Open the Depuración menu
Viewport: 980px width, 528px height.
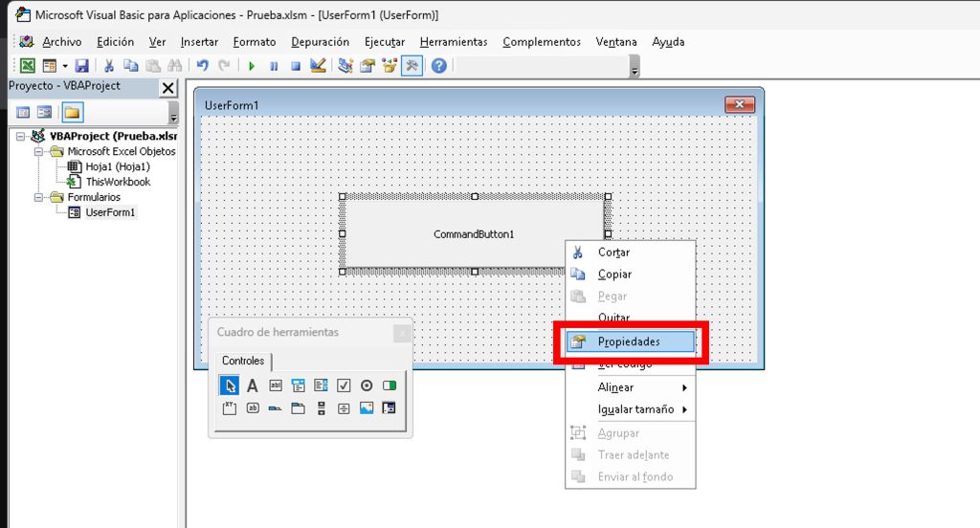(320, 42)
